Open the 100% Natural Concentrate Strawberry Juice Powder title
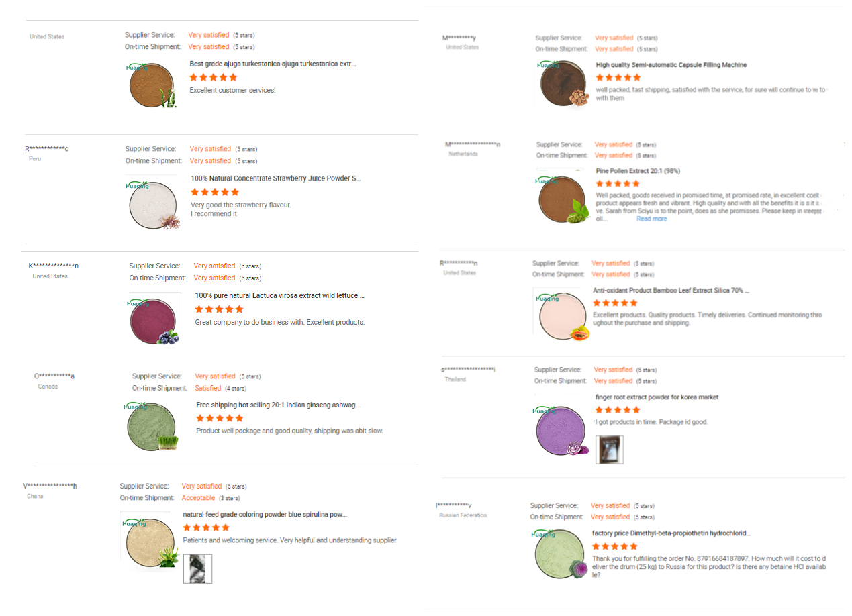 pos(275,178)
